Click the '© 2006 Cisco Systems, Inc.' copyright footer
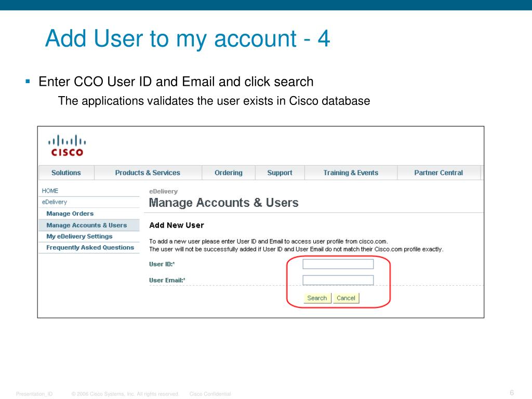The width and height of the screenshot is (532, 399). pyautogui.click(x=125, y=394)
